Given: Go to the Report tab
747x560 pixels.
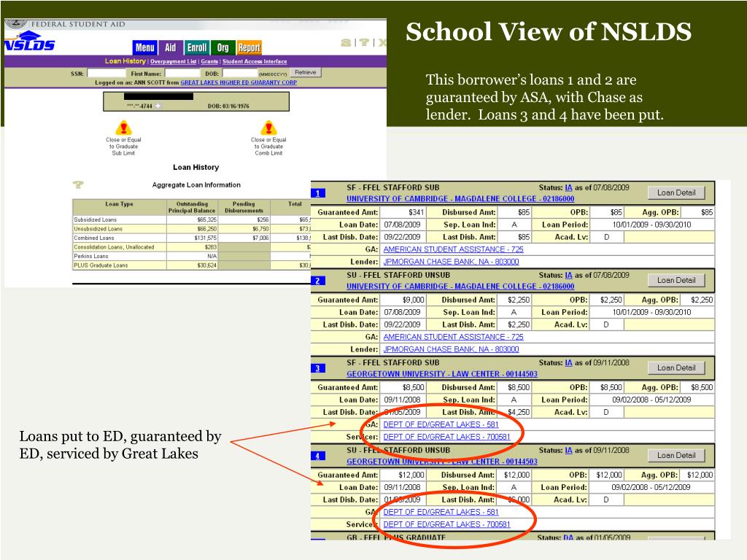Looking at the screenshot, I should point(249,47).
